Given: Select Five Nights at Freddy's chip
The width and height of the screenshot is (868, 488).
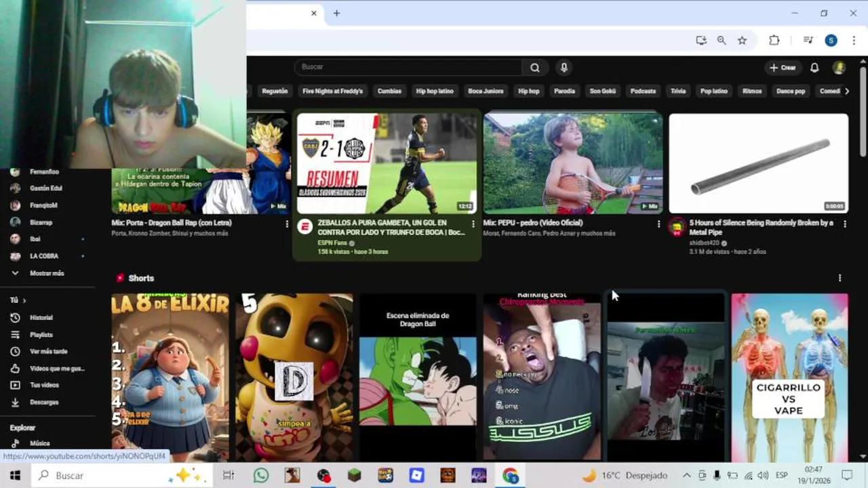Looking at the screenshot, I should coord(332,91).
